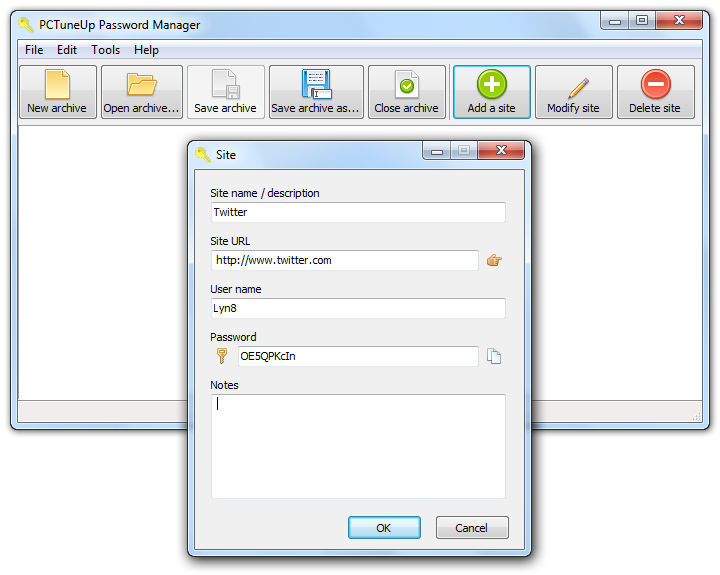Generate password with the key icon
720x575 pixels.
click(222, 356)
